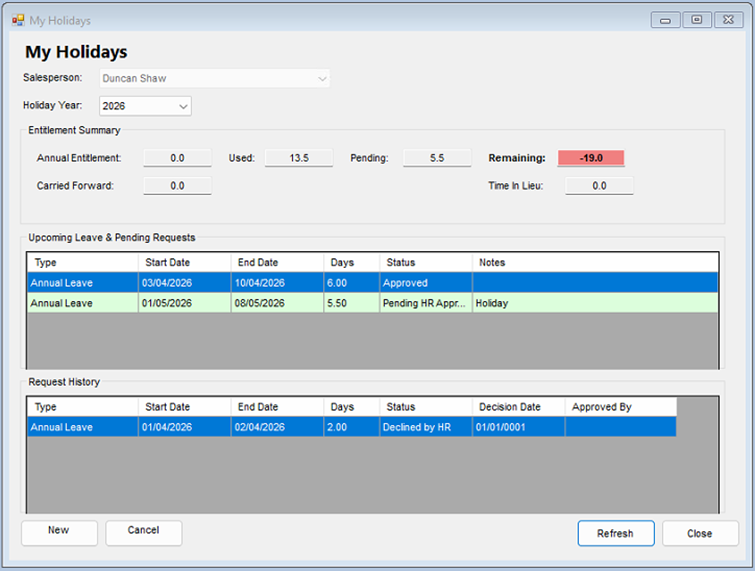This screenshot has height=571, width=755.
Task: Click the Carried Forward value field
Action: tap(177, 186)
